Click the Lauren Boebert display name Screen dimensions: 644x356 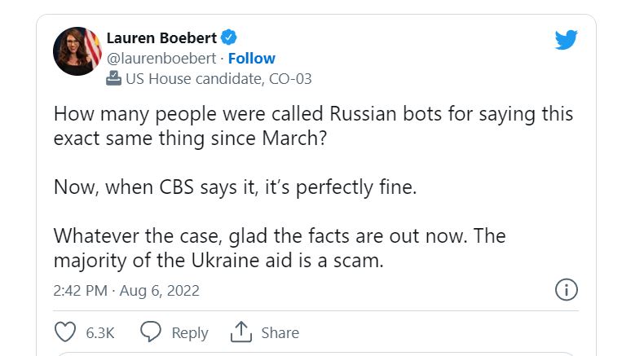tap(163, 37)
